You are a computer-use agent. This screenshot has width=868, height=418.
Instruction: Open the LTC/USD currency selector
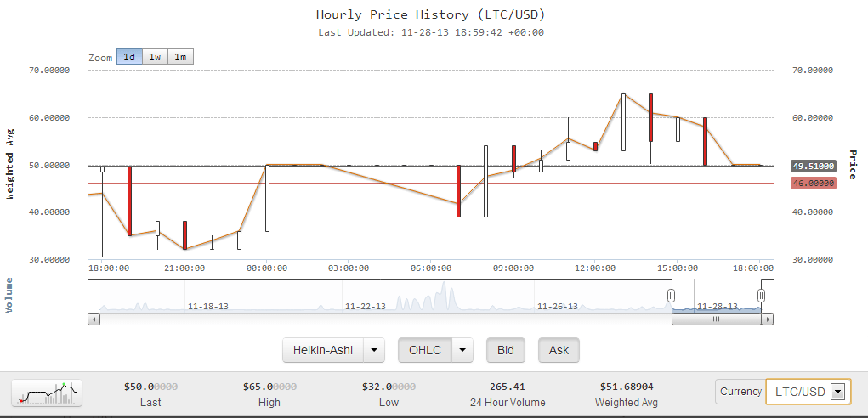(808, 392)
